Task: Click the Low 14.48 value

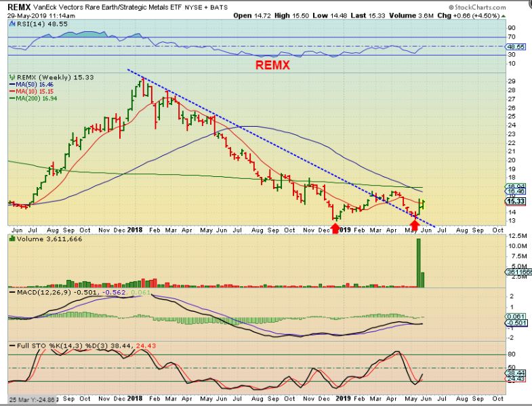Action: 329,16
